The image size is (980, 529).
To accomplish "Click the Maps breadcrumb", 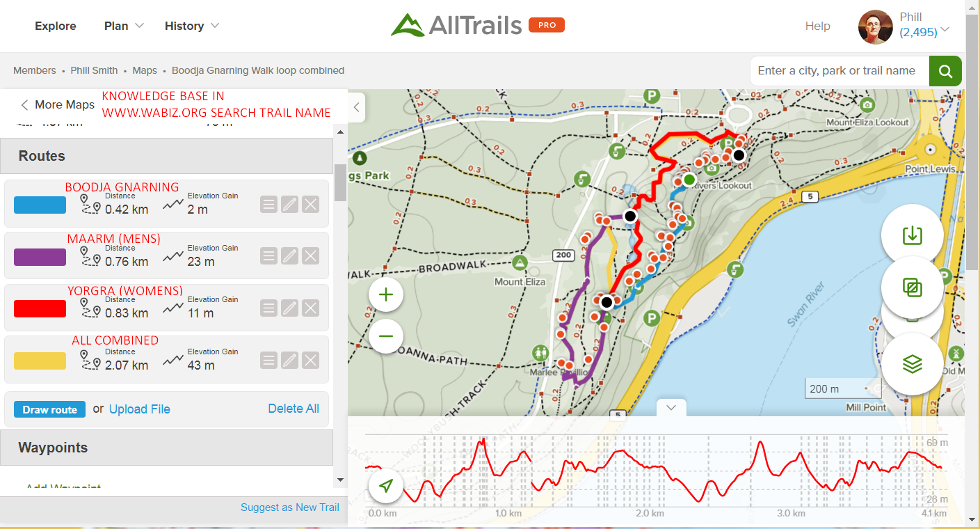I will [145, 70].
